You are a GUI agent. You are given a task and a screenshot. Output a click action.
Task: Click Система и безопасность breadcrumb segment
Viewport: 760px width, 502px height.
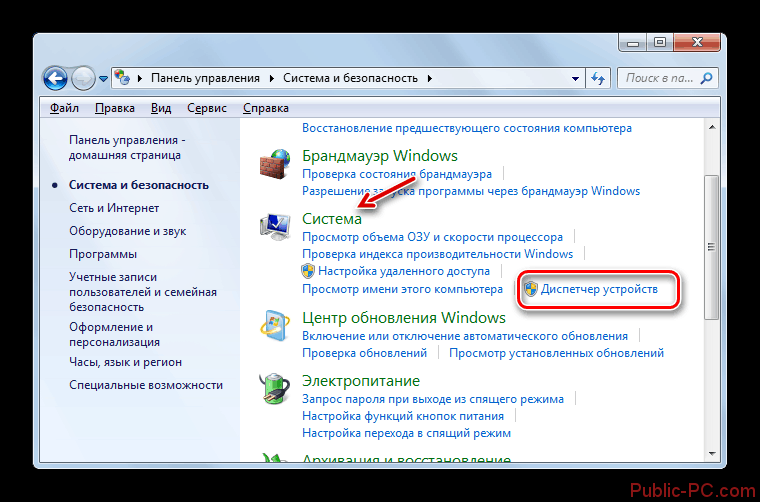coord(350,78)
